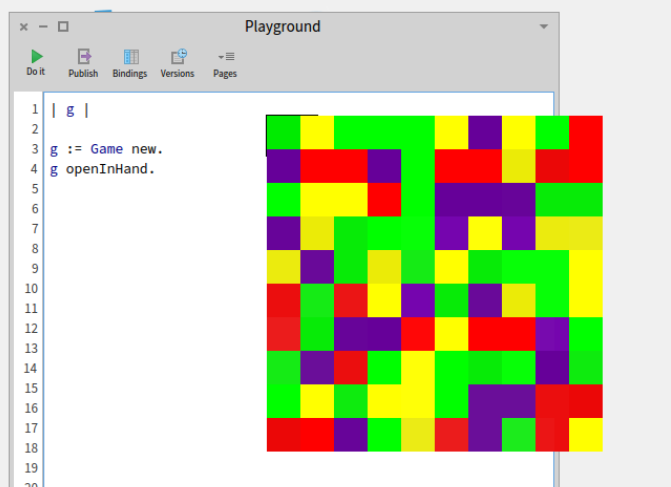Image resolution: width=671 pixels, height=487 pixels.
Task: Click the 'openInHand.' message text
Action: click(110, 169)
